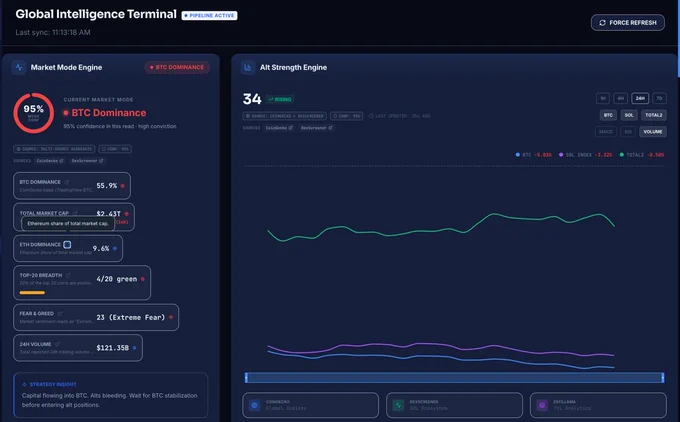Click the $2.43T total market cap value

[x=108, y=213]
